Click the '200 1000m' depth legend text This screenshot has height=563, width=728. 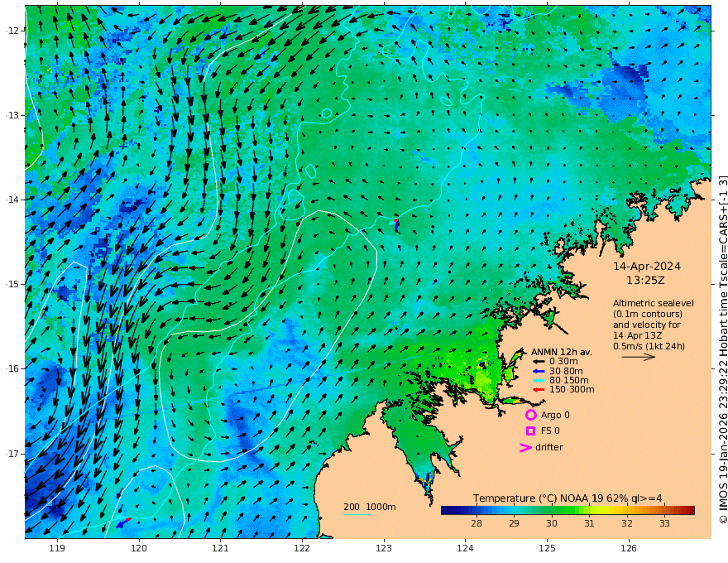tap(370, 507)
